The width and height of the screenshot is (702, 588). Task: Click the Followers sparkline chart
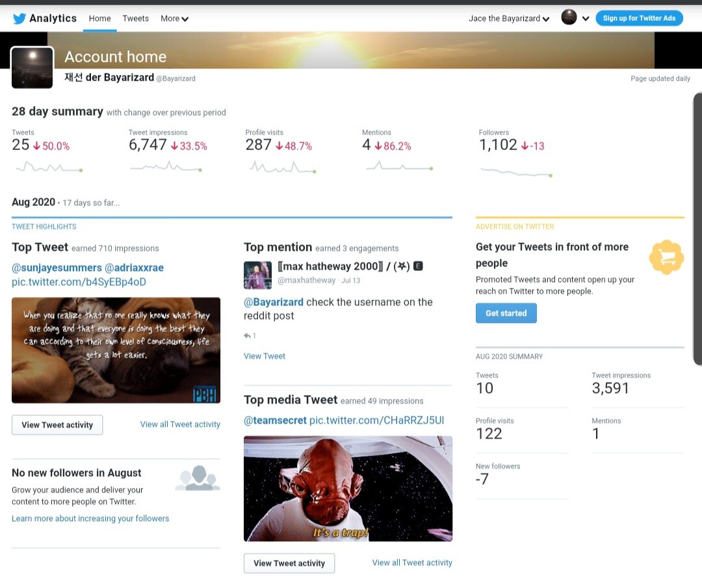(515, 172)
